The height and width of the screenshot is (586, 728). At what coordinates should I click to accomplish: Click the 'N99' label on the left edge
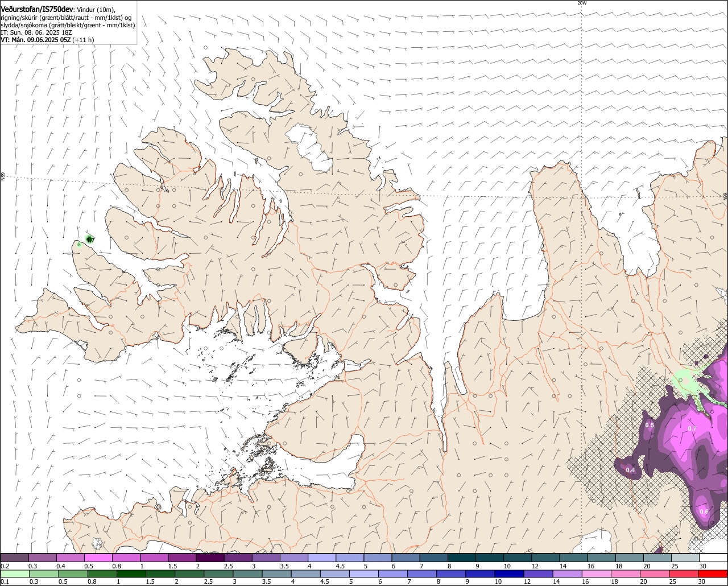(3, 177)
